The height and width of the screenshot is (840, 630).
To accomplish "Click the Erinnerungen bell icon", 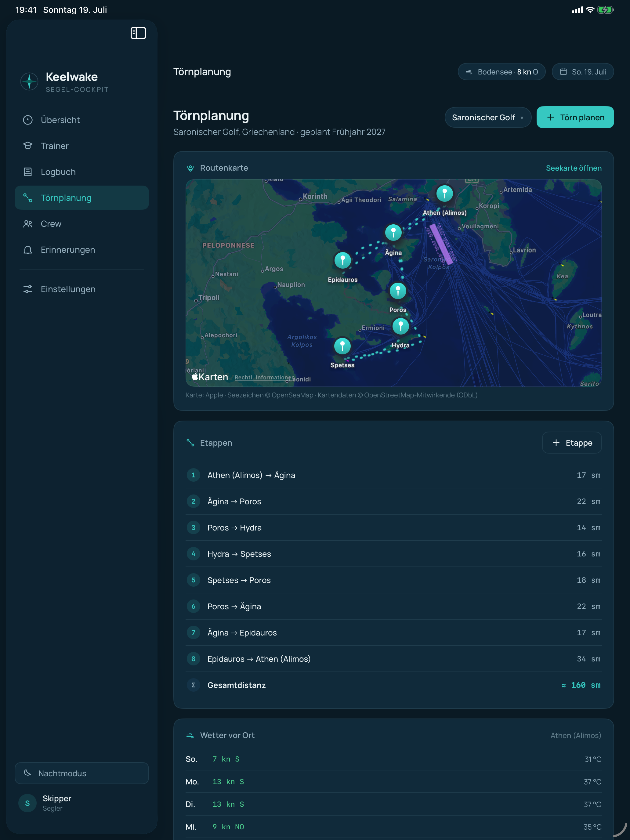I will 28,250.
